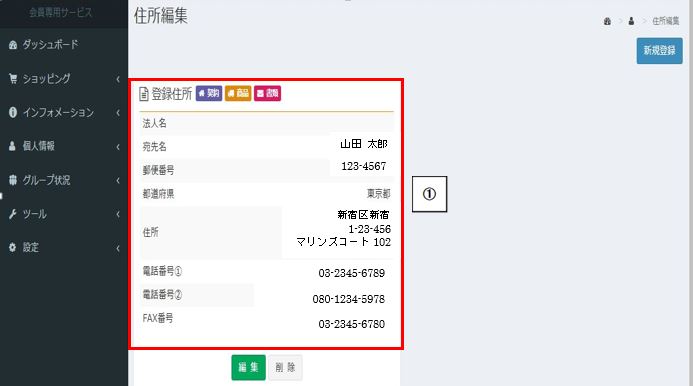Screen dimensions: 693x386
Task: Expand the ショッピング submenu chevron
Action: [118, 79]
